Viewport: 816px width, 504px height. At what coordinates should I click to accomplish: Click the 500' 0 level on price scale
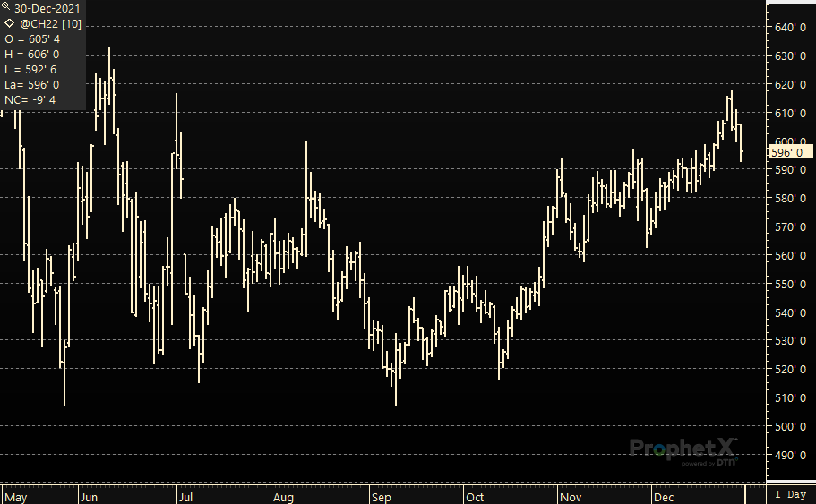coord(790,426)
